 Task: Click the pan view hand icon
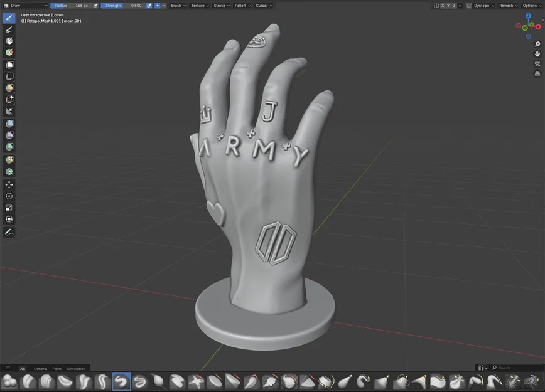tap(537, 54)
